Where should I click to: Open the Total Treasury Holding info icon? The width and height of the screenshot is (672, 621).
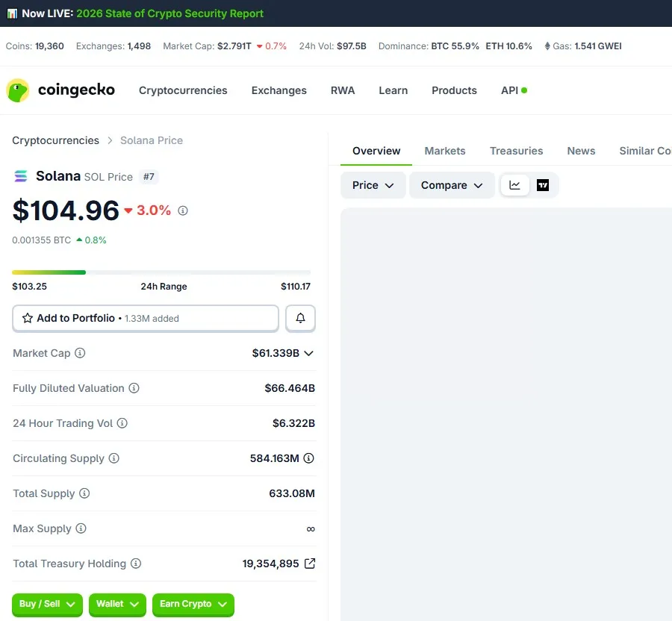pos(136,564)
